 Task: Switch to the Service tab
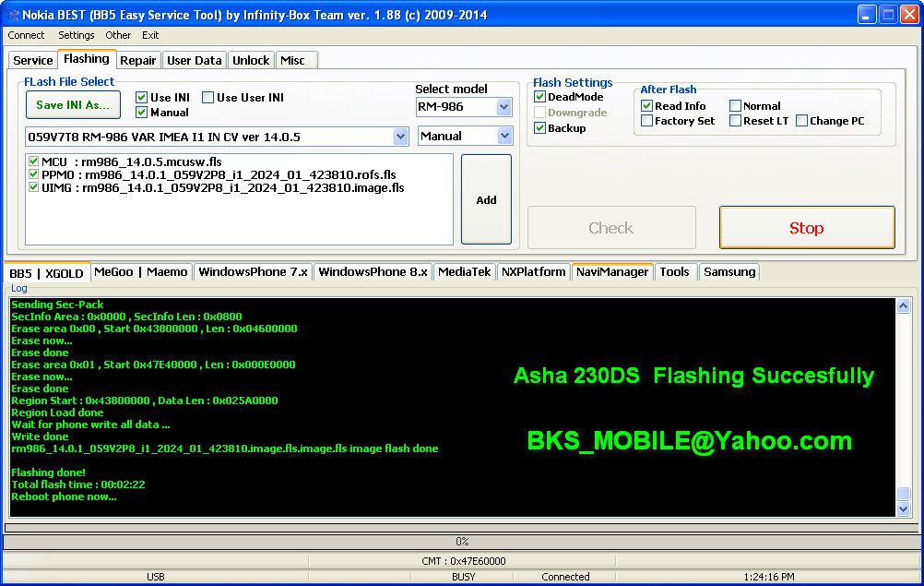click(33, 60)
